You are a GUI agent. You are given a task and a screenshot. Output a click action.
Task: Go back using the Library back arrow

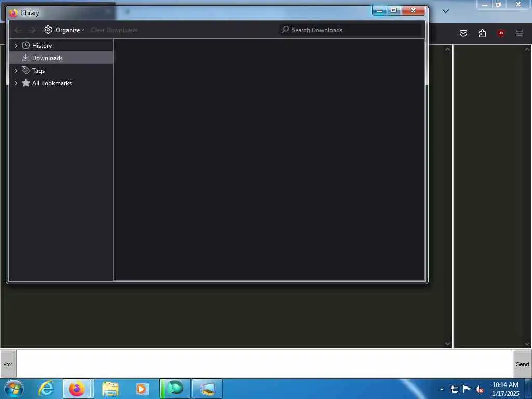(x=18, y=30)
